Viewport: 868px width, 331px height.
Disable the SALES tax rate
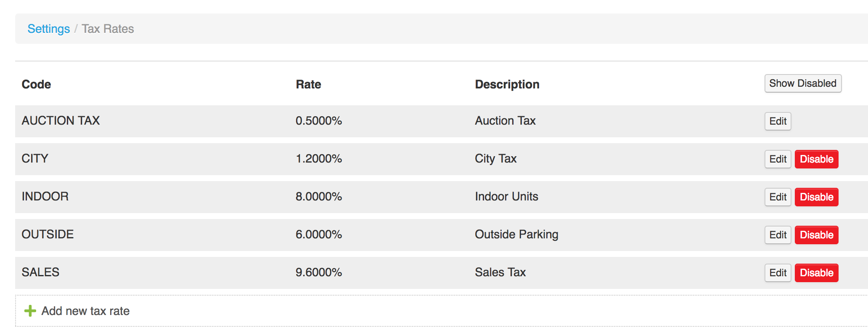pos(816,272)
